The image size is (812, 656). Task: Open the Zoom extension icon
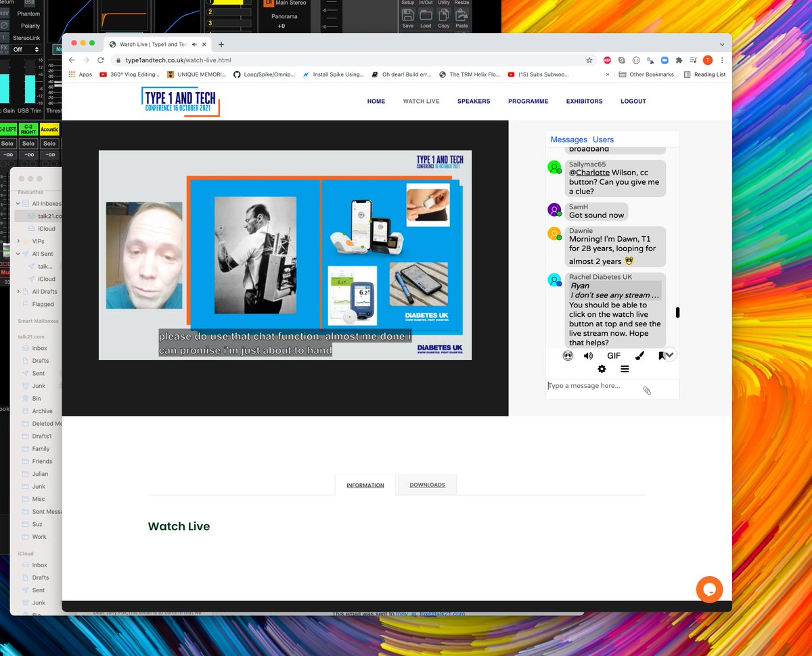click(664, 60)
